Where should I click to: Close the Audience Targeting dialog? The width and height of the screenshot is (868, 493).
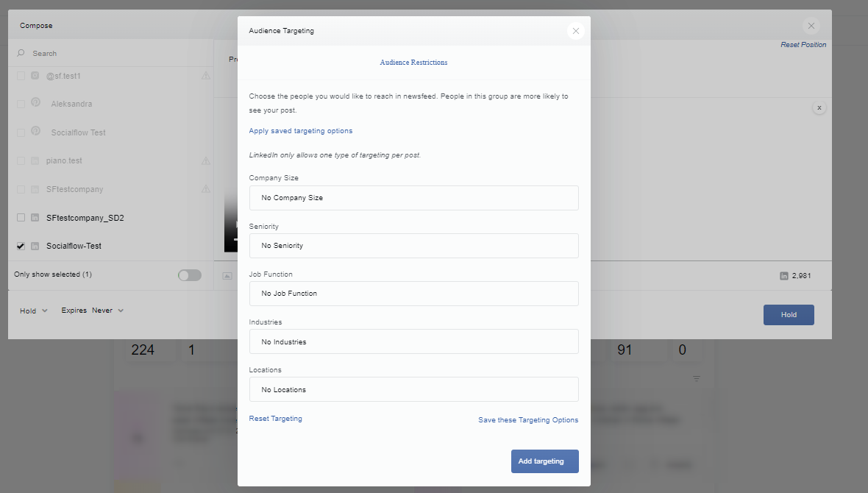(576, 31)
